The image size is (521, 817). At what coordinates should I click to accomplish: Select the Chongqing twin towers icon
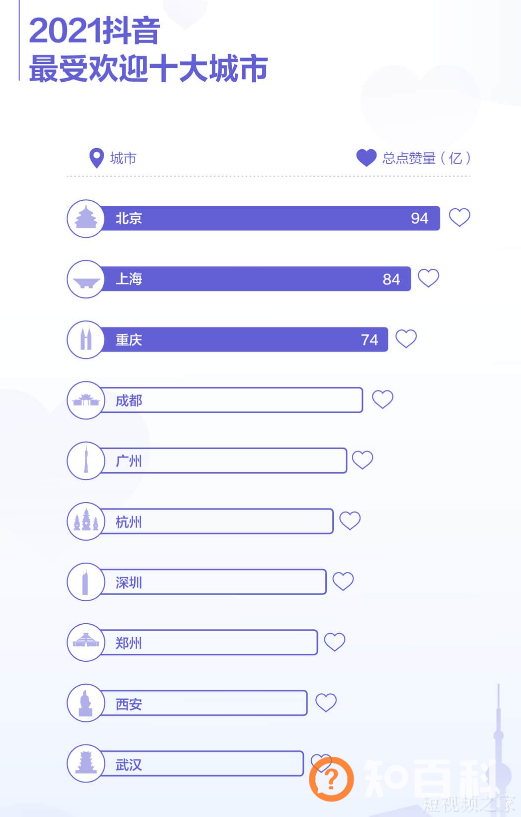point(86,340)
